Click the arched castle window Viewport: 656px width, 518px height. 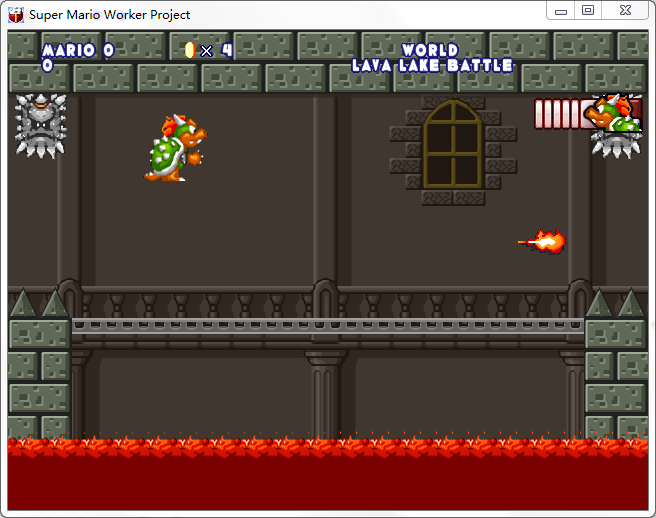[x=453, y=144]
